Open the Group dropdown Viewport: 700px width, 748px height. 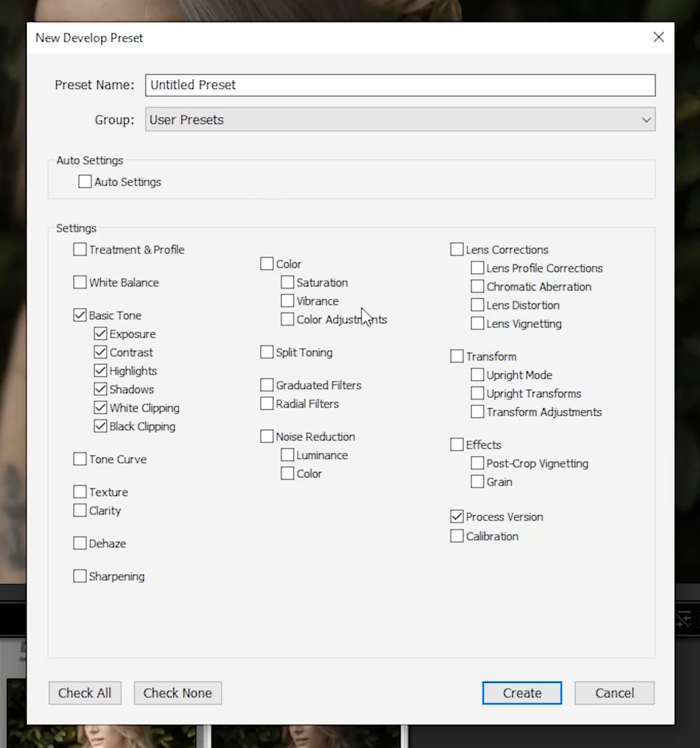(645, 119)
